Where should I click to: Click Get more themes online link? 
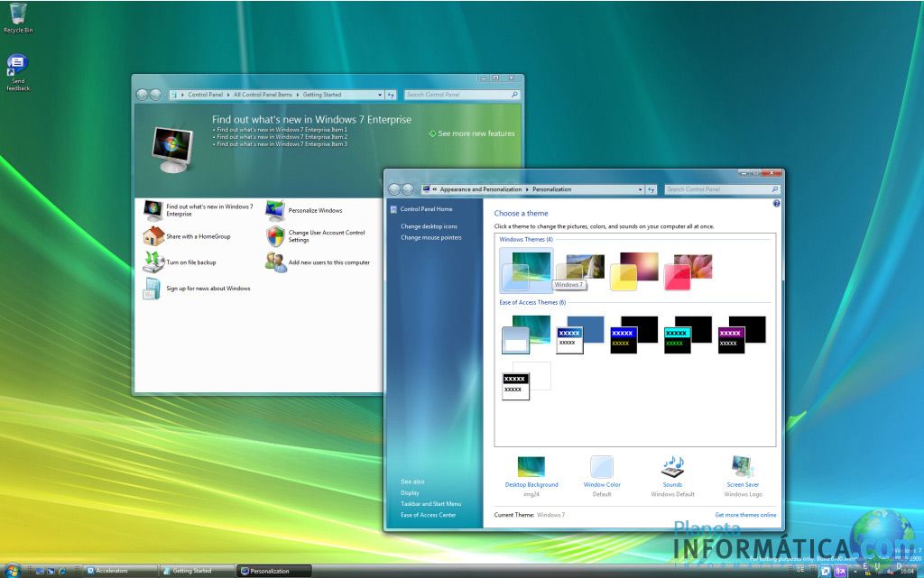pyautogui.click(x=745, y=515)
